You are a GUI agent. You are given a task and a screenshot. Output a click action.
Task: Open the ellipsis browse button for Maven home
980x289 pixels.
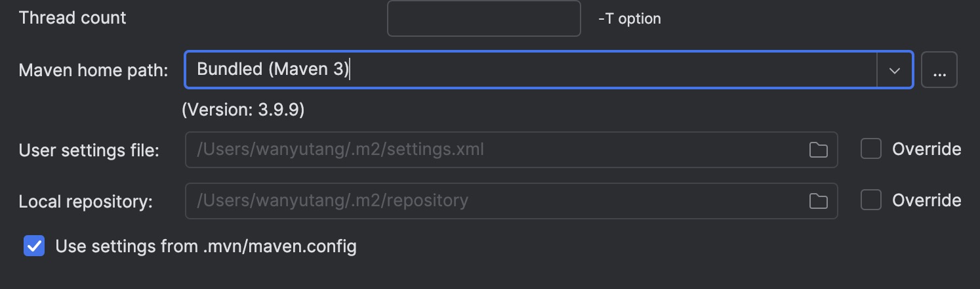[939, 70]
